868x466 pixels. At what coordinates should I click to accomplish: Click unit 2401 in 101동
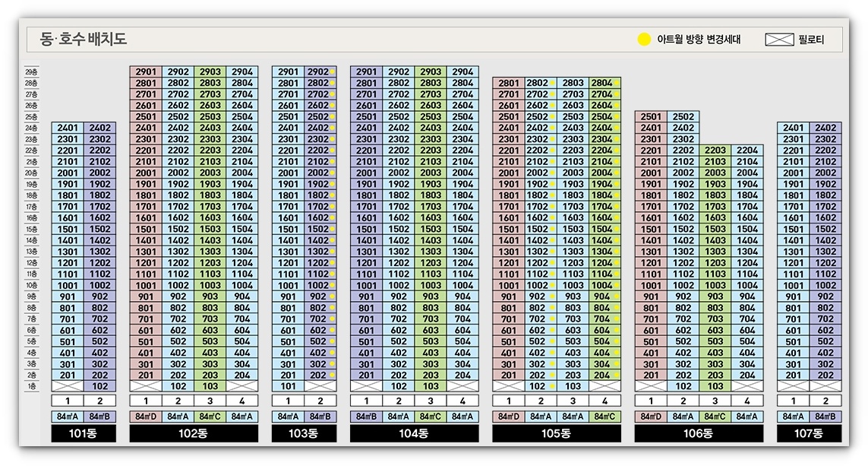pyautogui.click(x=68, y=128)
